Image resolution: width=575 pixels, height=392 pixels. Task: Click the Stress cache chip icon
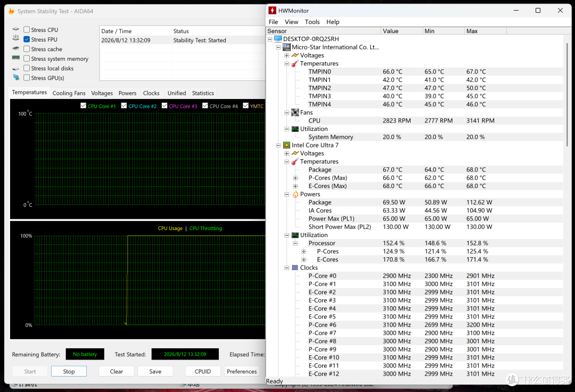pyautogui.click(x=16, y=48)
